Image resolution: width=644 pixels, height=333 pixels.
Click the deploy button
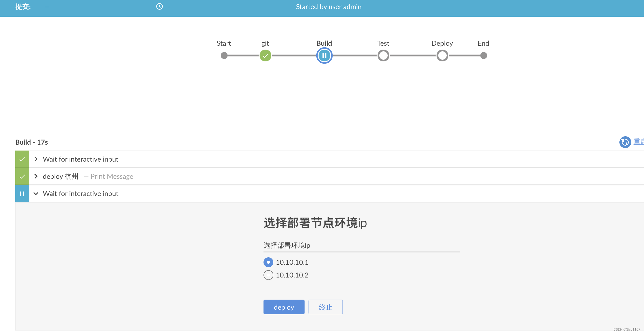point(284,307)
